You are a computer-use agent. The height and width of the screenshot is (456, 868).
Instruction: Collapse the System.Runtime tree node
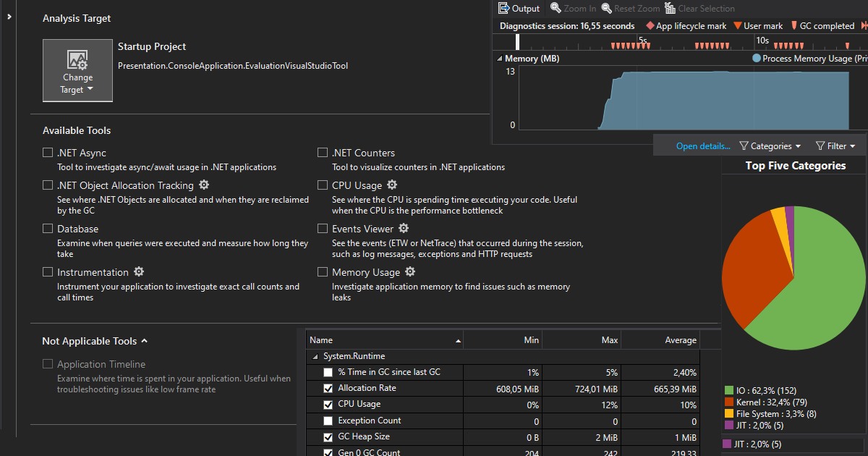pos(315,357)
